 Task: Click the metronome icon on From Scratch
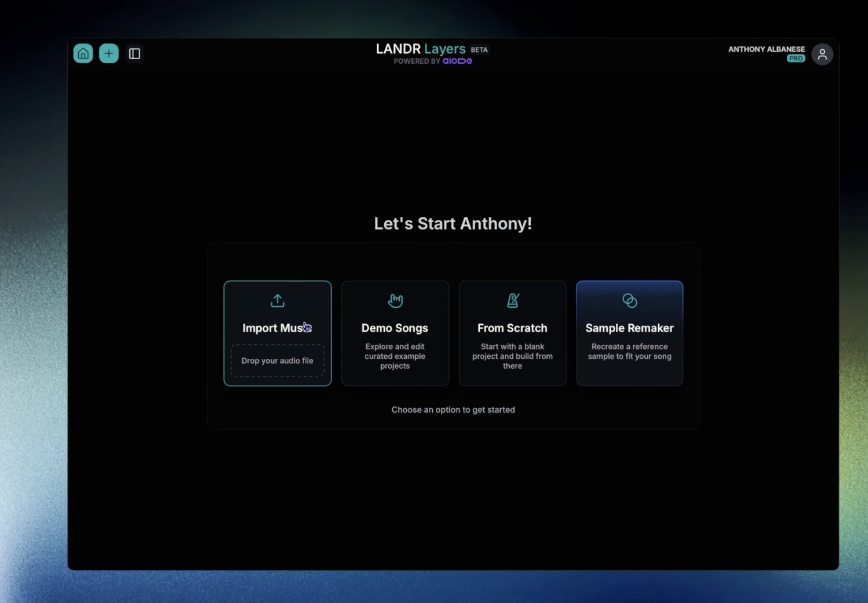coord(513,300)
